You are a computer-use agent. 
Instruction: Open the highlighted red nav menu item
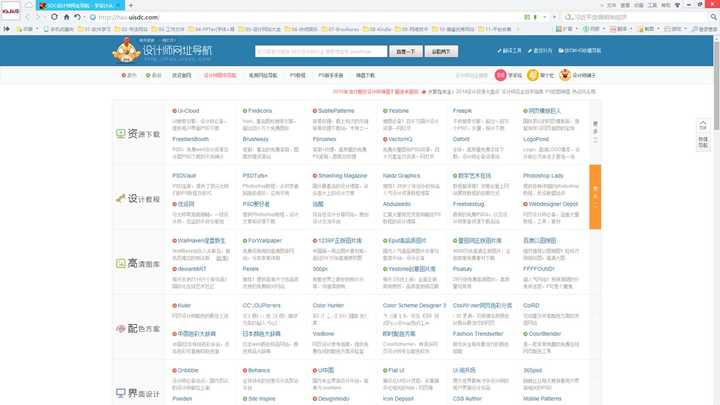click(220, 75)
